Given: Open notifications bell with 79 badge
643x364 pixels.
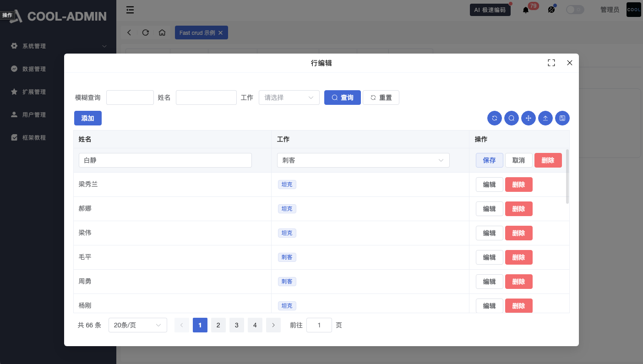Looking at the screenshot, I should click(x=526, y=10).
